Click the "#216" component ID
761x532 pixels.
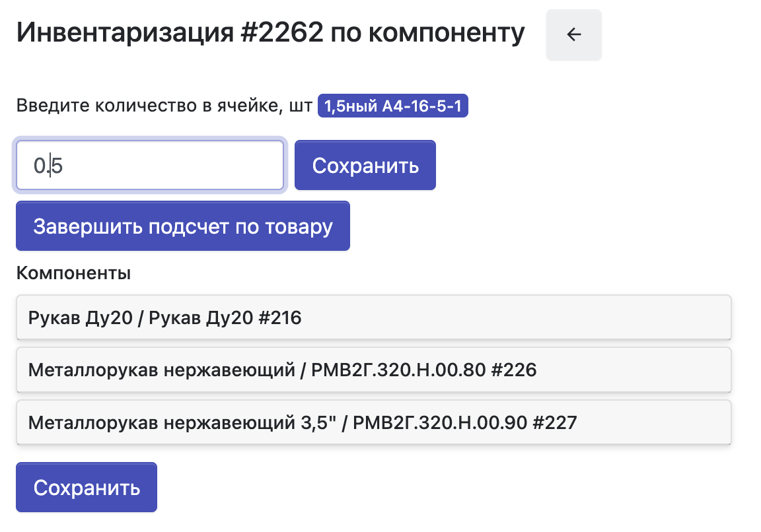[x=279, y=318]
